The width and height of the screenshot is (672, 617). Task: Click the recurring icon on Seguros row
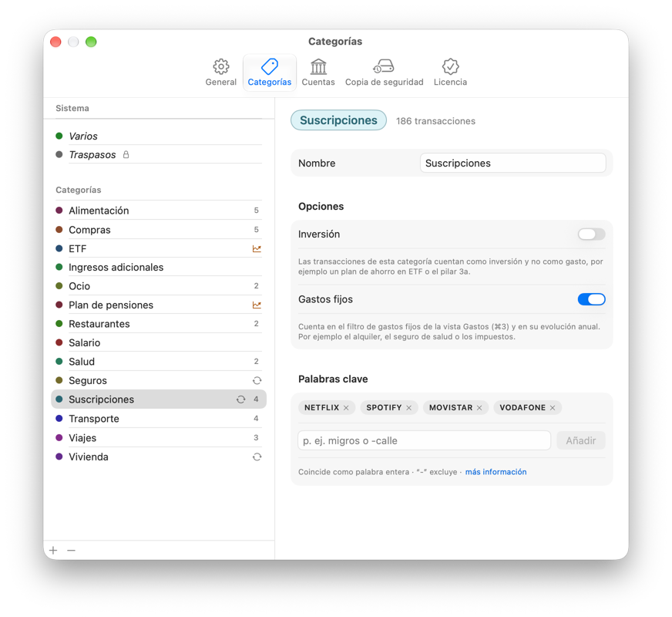point(257,380)
